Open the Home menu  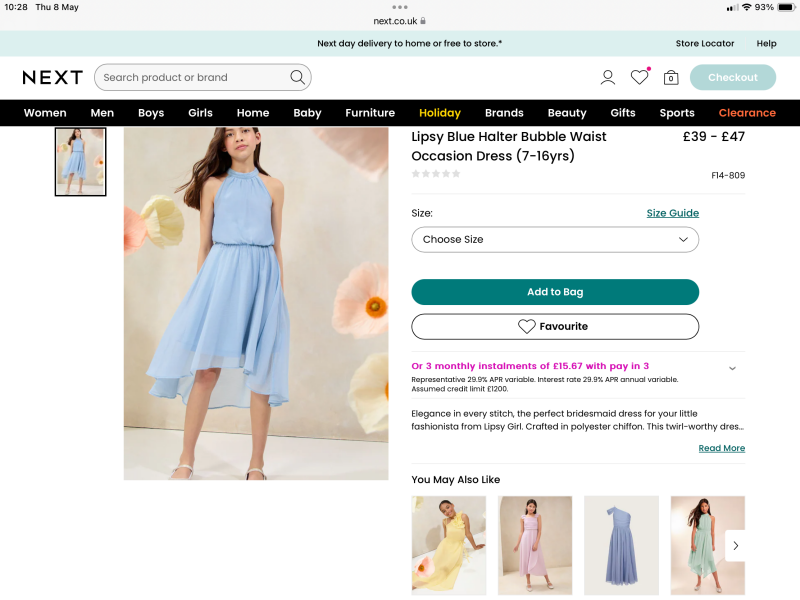(253, 113)
